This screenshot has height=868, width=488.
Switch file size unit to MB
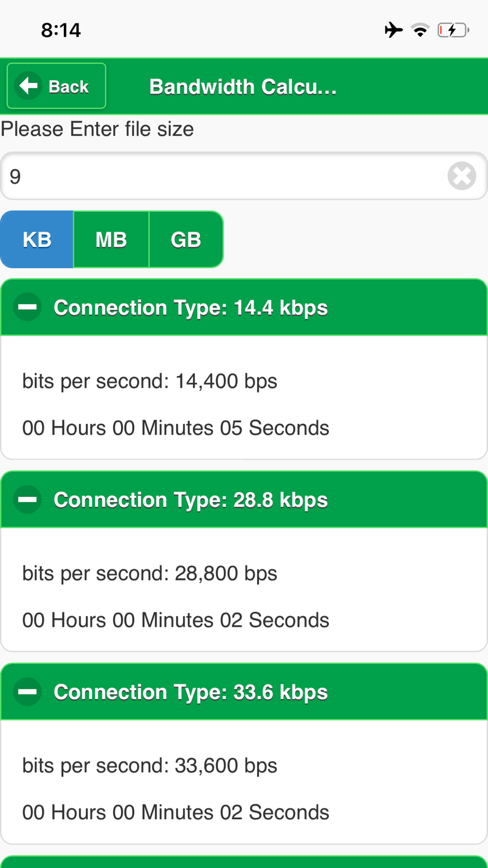[111, 240]
